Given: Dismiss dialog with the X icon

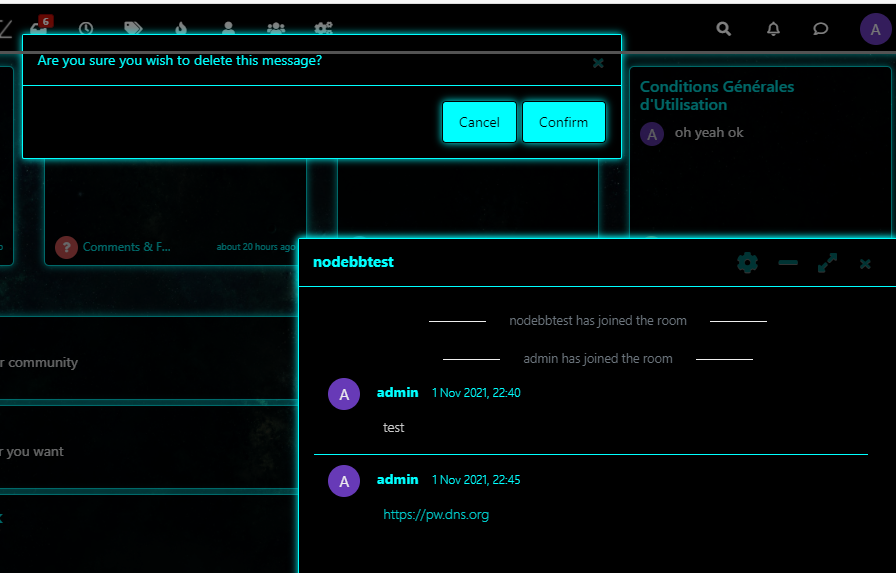Looking at the screenshot, I should (598, 63).
